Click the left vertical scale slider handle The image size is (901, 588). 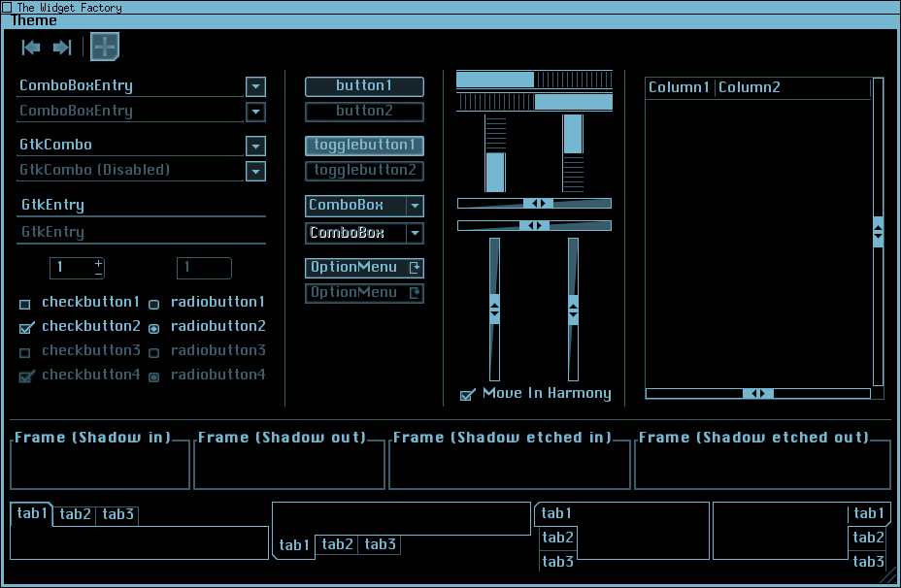click(495, 310)
